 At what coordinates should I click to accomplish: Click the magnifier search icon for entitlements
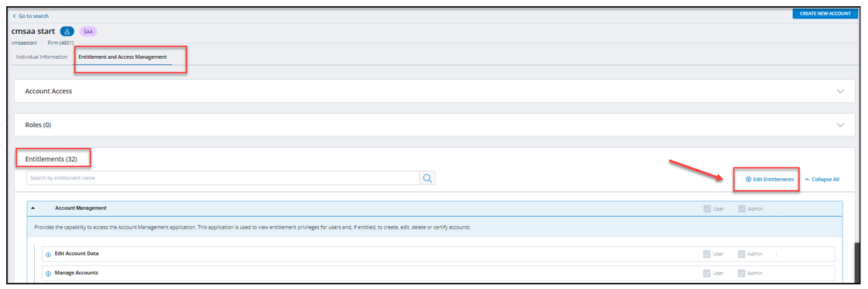[427, 178]
